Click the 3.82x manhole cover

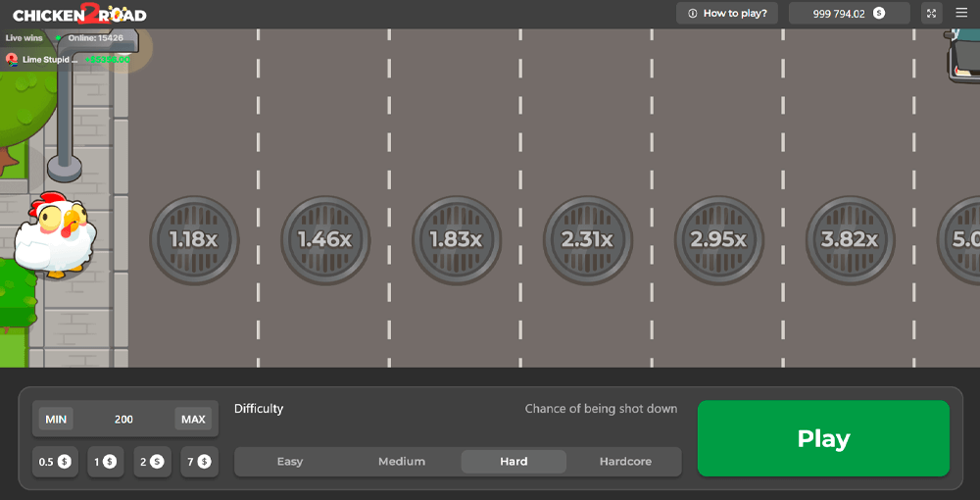[x=850, y=240]
